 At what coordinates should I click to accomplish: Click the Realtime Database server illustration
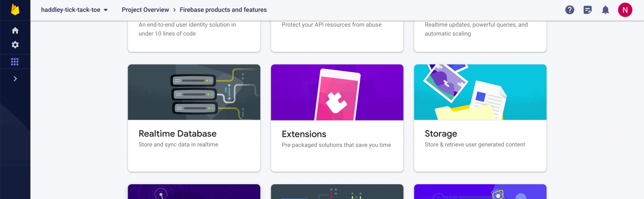coord(194,92)
